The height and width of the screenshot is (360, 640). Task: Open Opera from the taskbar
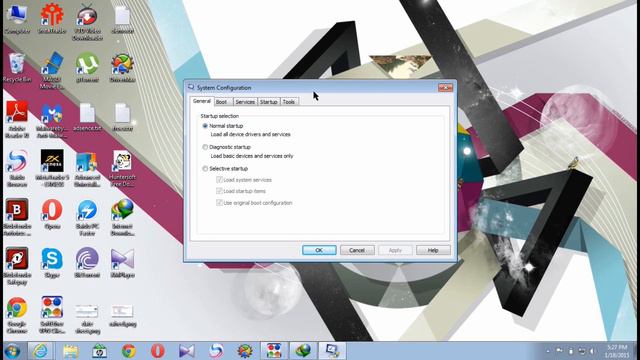[x=158, y=351]
